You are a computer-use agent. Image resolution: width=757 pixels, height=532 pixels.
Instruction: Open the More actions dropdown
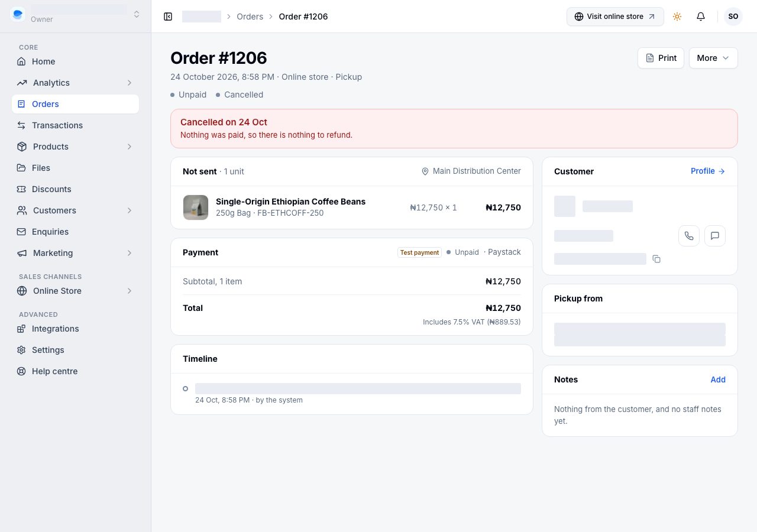click(713, 58)
